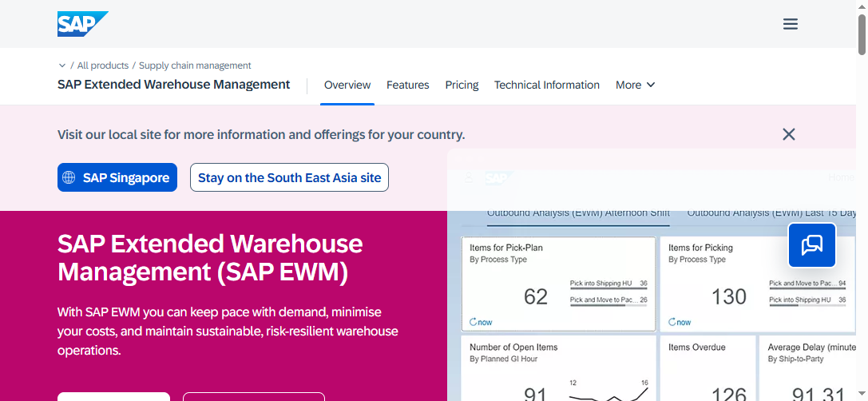The height and width of the screenshot is (401, 868).
Task: Switch to the Overview tab
Action: [347, 85]
